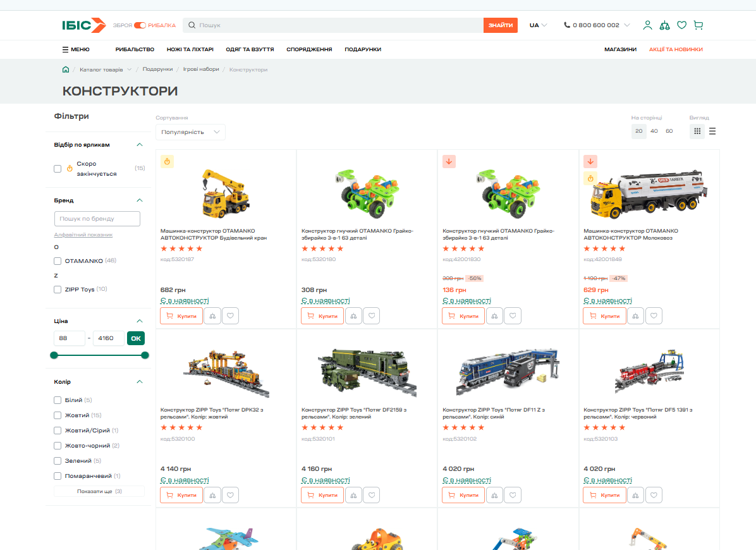The height and width of the screenshot is (550, 756).
Task: Compare the 136 грн Грайко-збирайко constructor
Action: (x=495, y=315)
